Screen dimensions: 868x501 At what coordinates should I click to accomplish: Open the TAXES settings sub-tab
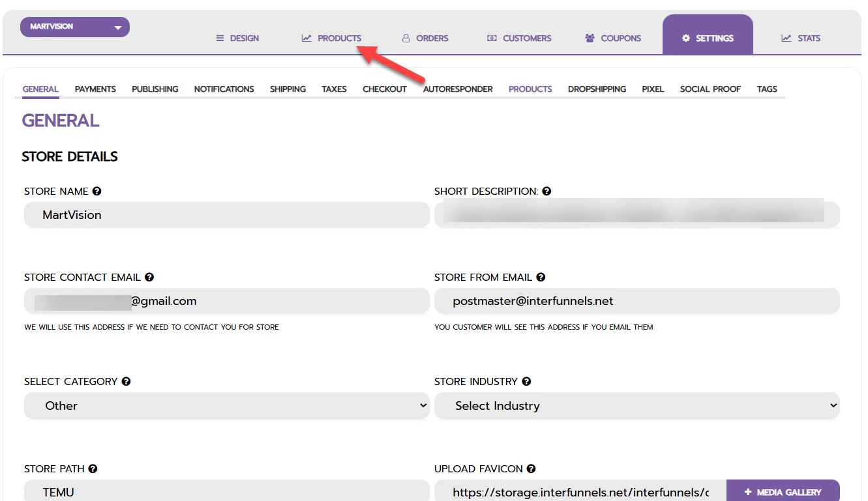[x=334, y=89]
